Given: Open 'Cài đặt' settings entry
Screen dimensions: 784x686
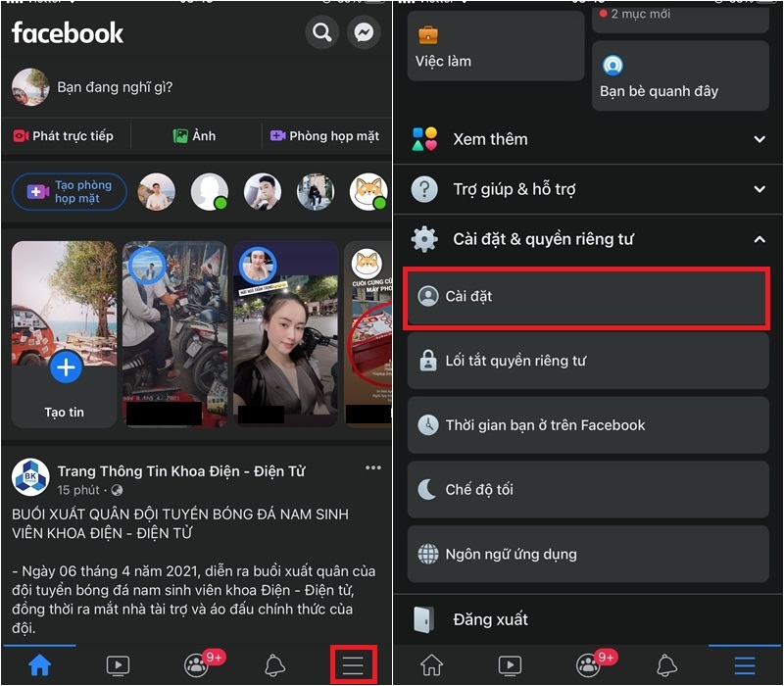Looking at the screenshot, I should (x=586, y=298).
